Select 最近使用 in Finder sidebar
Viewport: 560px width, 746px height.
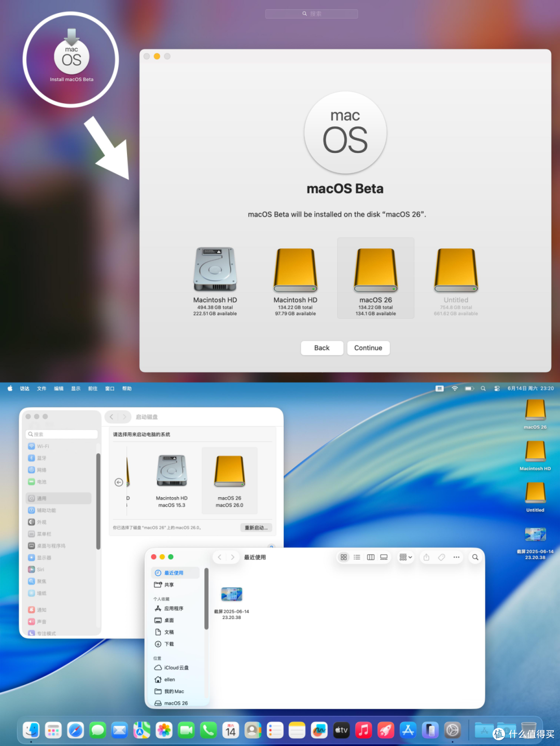175,573
